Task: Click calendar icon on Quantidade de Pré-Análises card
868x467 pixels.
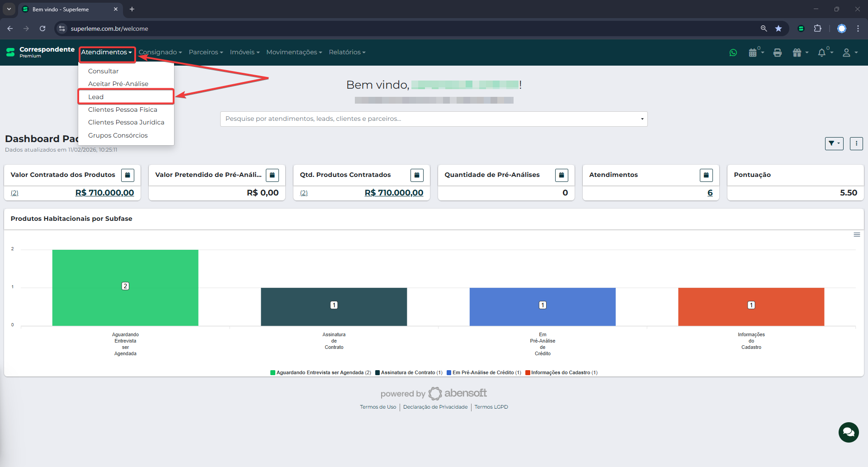Action: coord(561,175)
